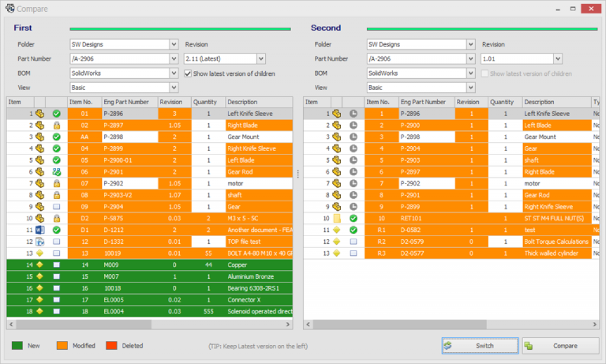Click the file icon on the D-1332 row

coord(40,241)
